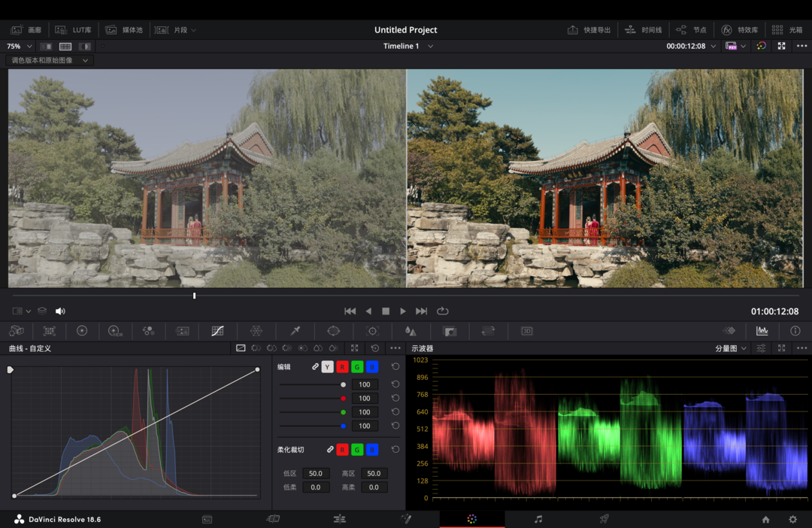
Task: Select the Qualifier eyedropper tool
Action: tap(295, 331)
